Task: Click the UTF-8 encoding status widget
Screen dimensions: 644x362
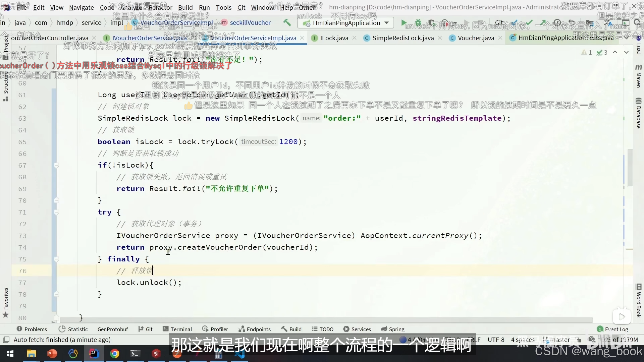Action: (x=496, y=340)
